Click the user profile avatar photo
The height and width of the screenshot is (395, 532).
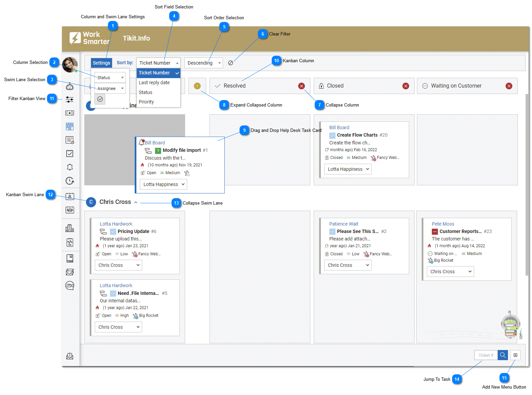(x=70, y=64)
